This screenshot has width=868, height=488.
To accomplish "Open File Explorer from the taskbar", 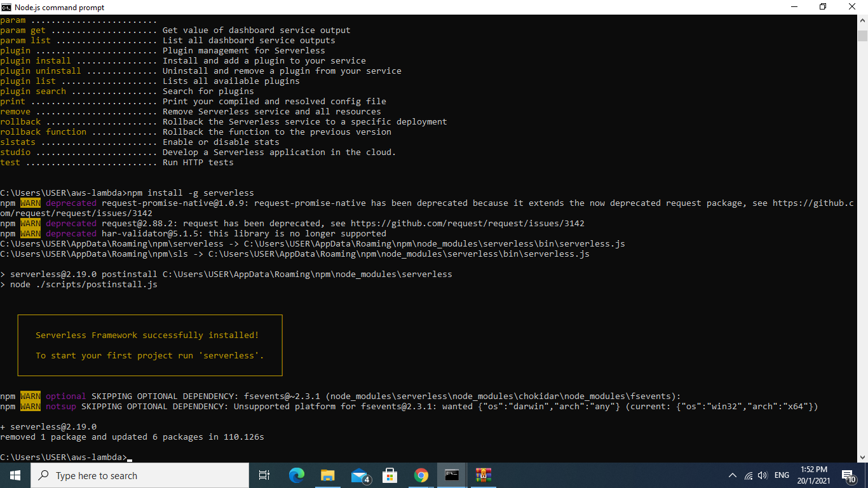I will coord(328,475).
